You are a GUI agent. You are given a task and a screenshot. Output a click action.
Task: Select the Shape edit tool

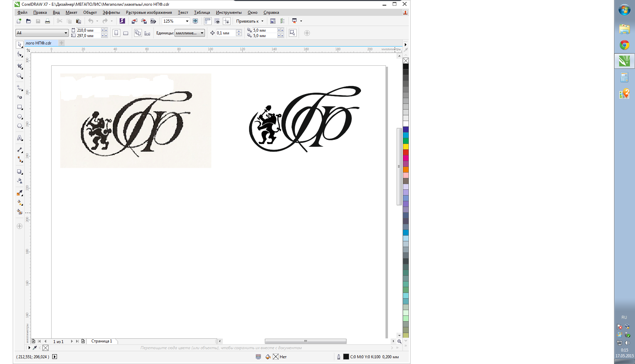(20, 55)
